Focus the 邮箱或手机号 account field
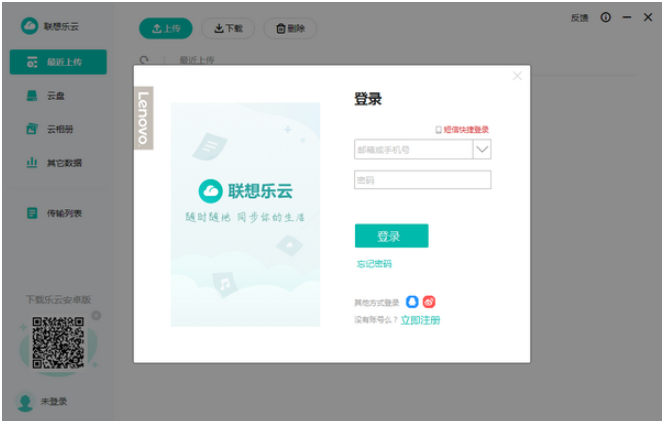 pos(413,149)
